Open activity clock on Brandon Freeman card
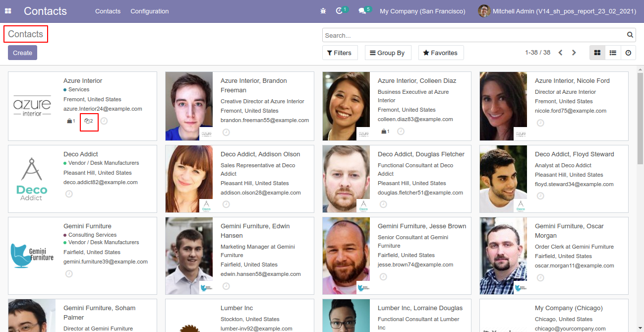This screenshot has height=332, width=644. click(226, 132)
